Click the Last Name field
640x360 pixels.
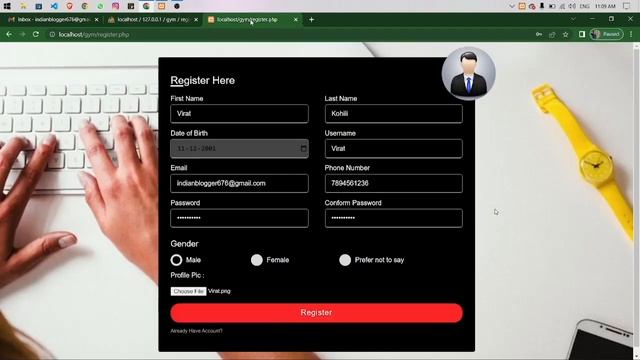pyautogui.click(x=393, y=113)
